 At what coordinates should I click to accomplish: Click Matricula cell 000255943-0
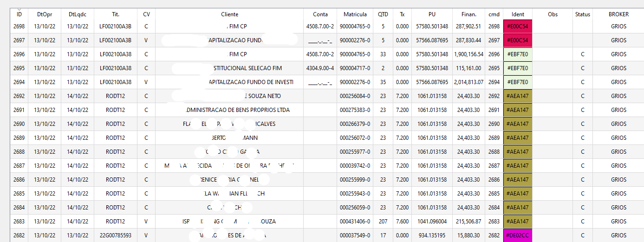click(x=355, y=194)
